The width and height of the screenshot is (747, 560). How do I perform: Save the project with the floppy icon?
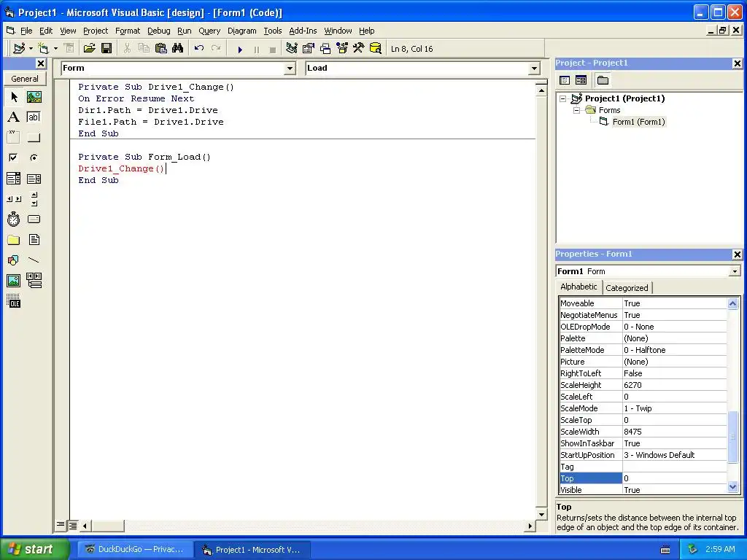(x=107, y=49)
